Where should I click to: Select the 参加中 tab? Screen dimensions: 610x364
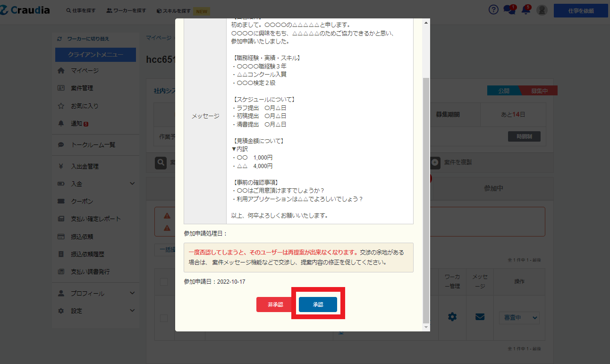[493, 188]
